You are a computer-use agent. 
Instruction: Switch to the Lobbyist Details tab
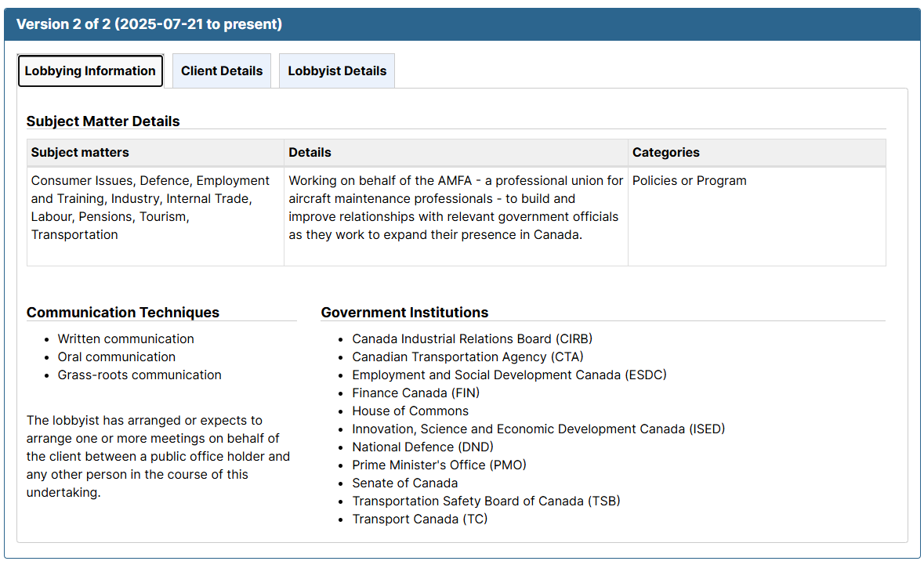point(337,71)
